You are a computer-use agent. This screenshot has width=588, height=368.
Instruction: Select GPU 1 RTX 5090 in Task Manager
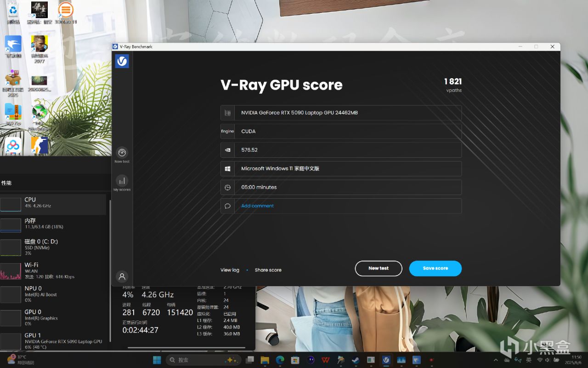[x=53, y=341]
